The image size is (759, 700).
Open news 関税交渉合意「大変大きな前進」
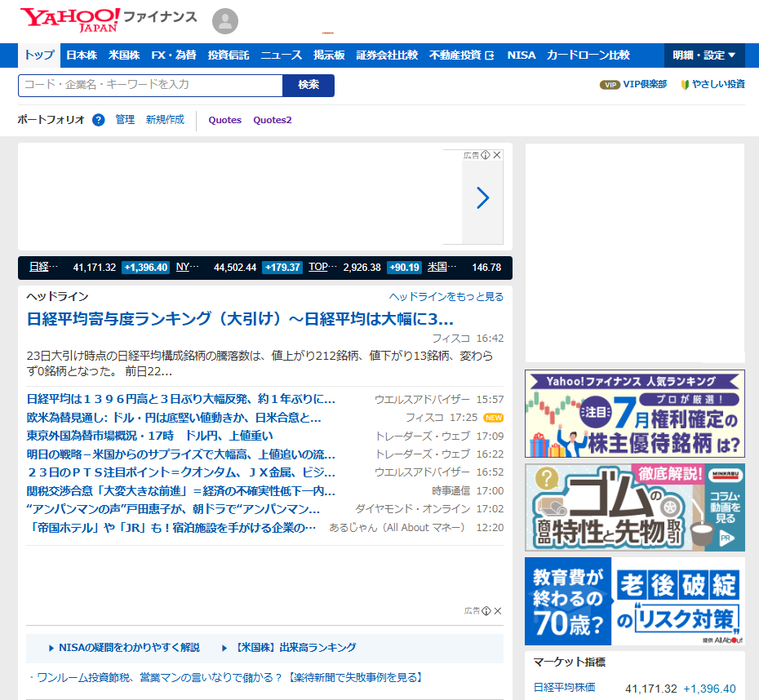point(180,491)
